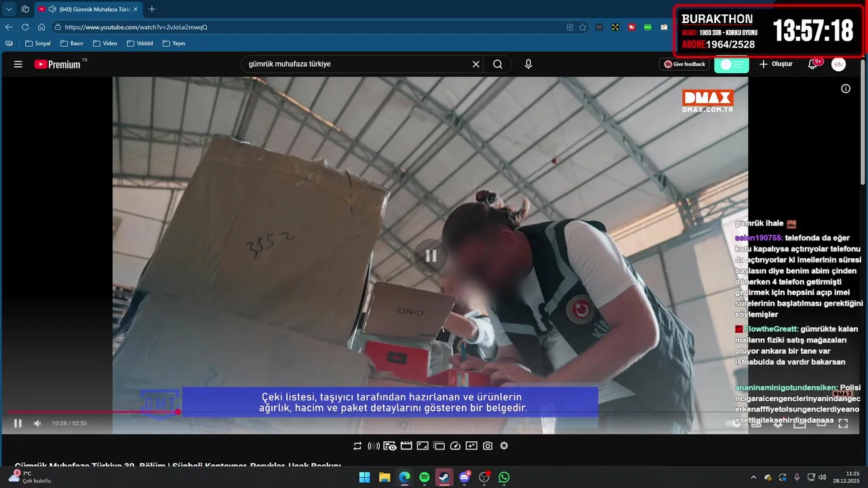The image size is (868, 488).
Task: Open audio boost sound icon
Action: point(374,446)
